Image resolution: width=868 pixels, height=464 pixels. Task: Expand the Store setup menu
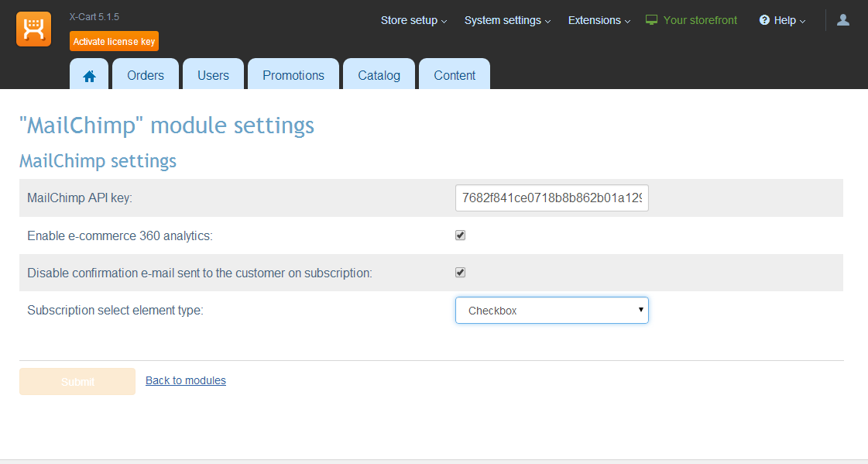[x=413, y=20]
